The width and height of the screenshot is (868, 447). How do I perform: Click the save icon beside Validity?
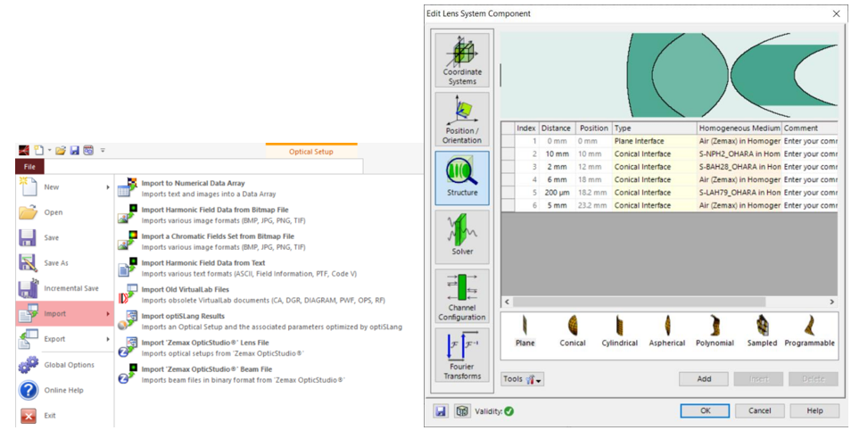pos(441,411)
